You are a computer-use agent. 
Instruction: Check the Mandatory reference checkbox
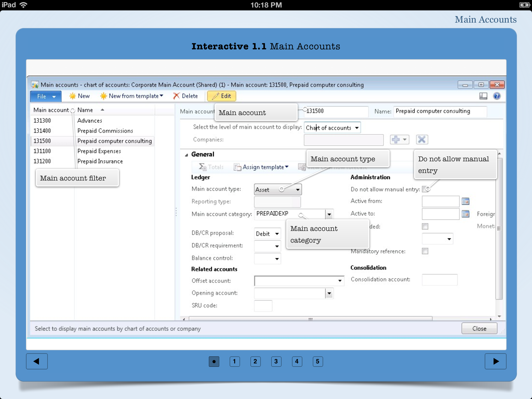point(425,251)
